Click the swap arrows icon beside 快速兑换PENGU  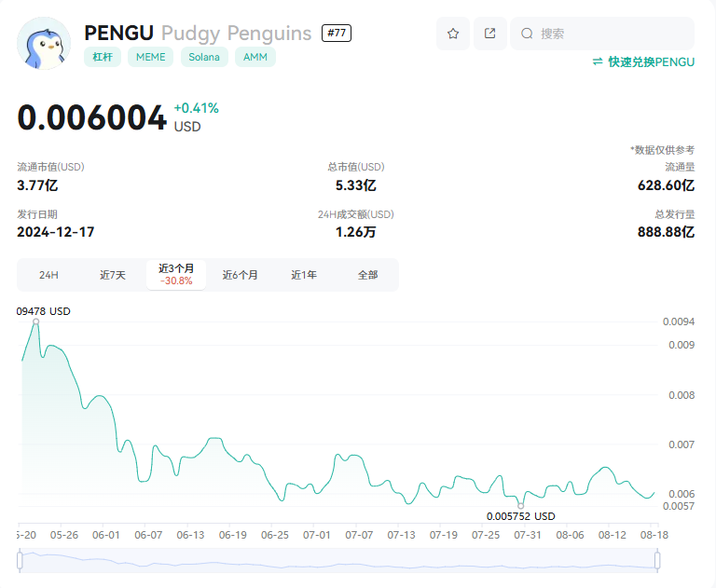[x=598, y=62]
